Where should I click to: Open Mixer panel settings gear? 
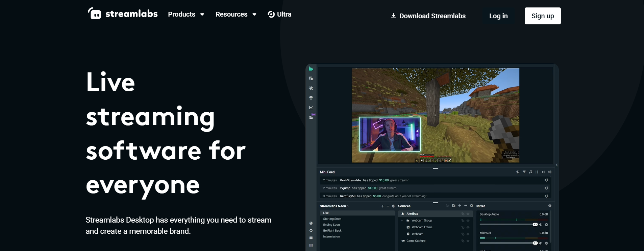coord(550,206)
